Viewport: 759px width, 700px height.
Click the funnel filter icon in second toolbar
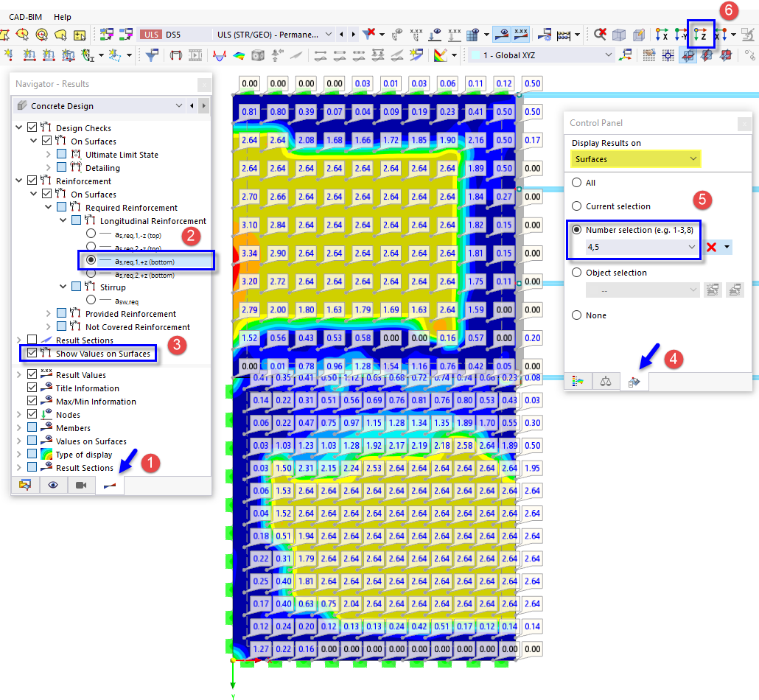tap(152, 55)
